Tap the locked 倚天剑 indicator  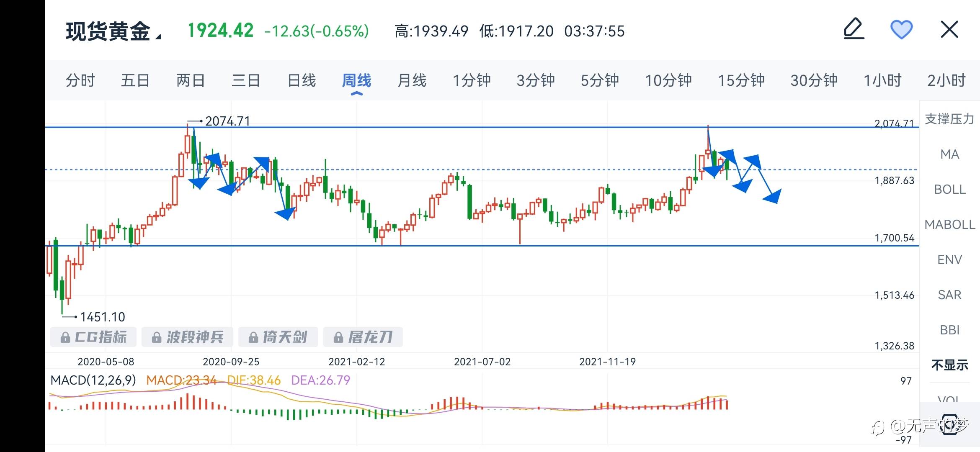(278, 337)
